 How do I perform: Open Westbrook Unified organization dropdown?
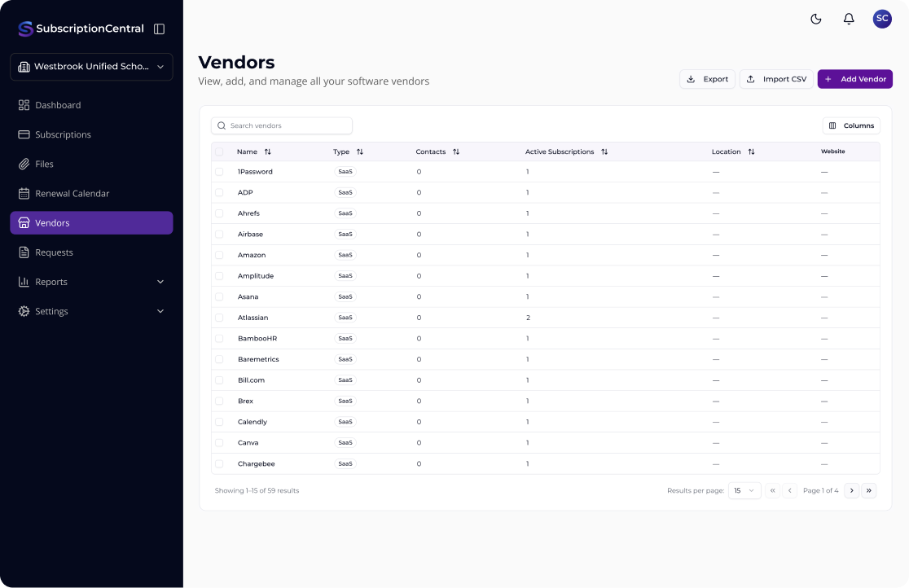[91, 67]
